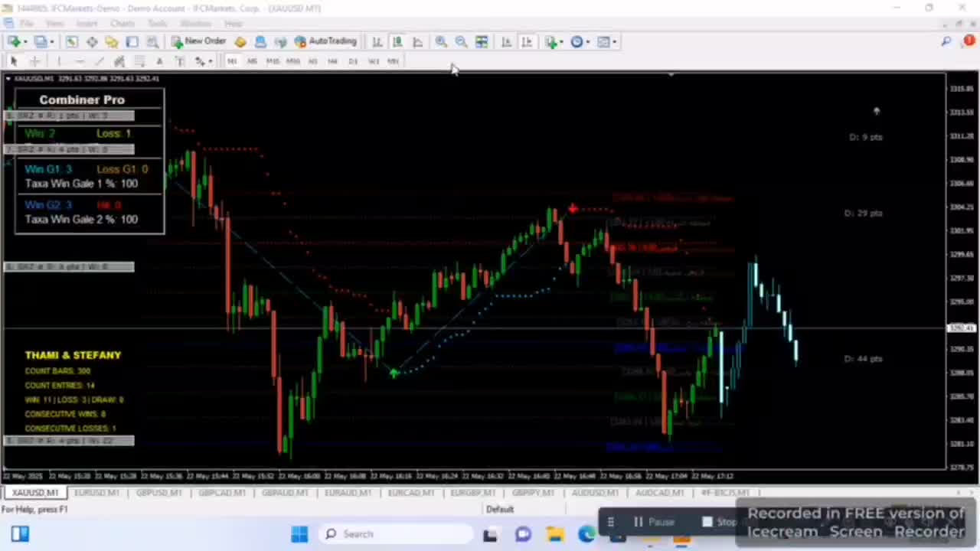Click the New Chart toolbar icon

[x=15, y=41]
